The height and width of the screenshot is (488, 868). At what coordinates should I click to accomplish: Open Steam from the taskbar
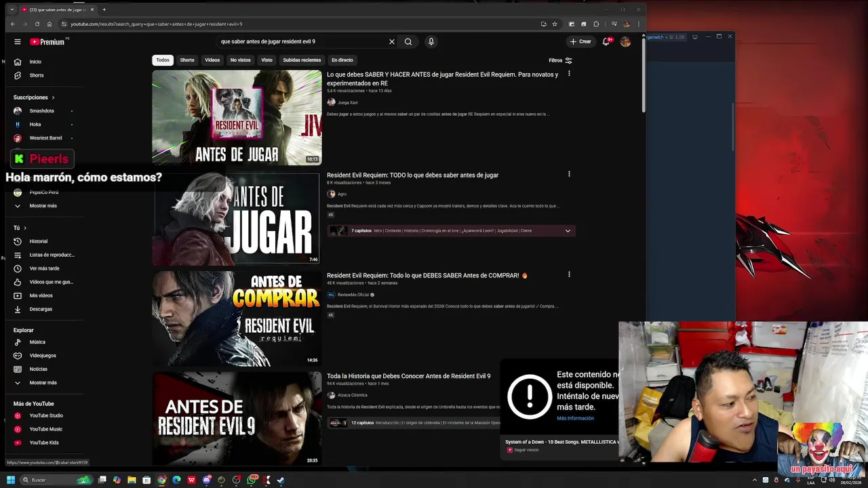281,480
